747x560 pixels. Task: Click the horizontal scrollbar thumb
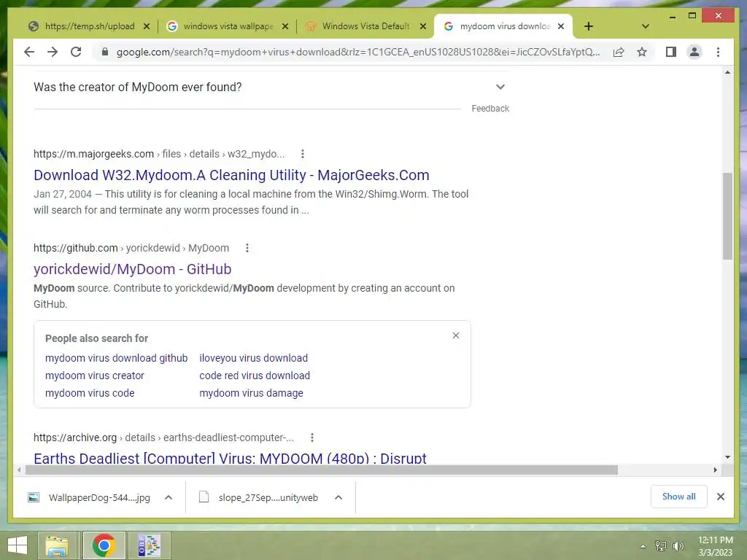[322, 470]
